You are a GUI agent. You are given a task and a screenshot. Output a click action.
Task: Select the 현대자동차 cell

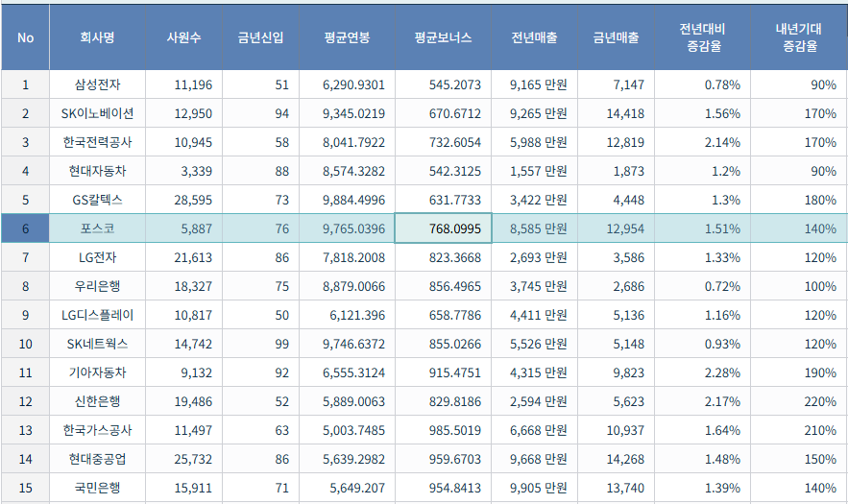[x=97, y=171]
